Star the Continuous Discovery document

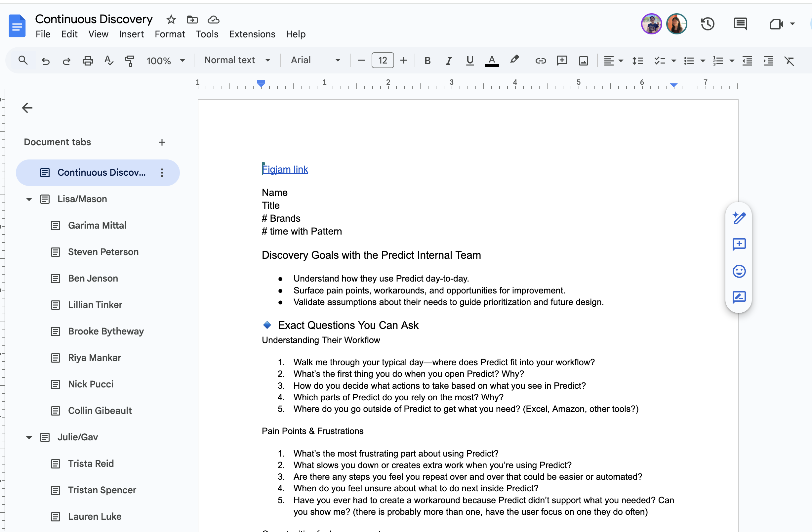[171, 20]
